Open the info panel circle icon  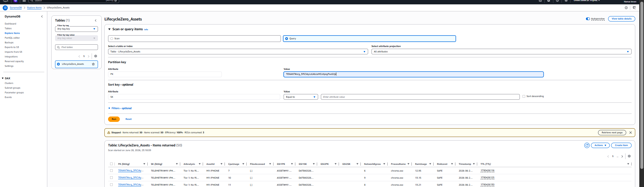click(626, 8)
